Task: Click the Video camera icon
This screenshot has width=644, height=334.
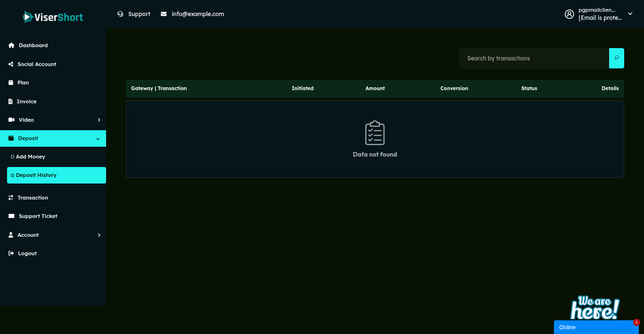Action: pyautogui.click(x=11, y=120)
